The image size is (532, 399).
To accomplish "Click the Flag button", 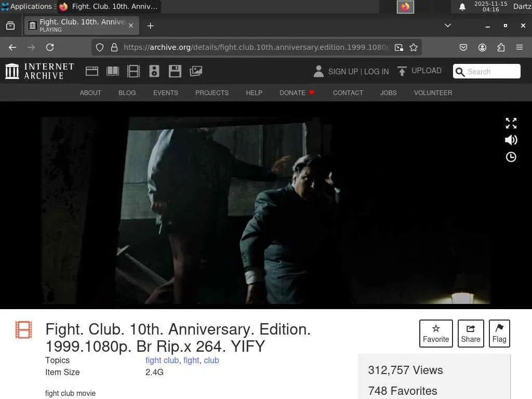I will (499, 333).
